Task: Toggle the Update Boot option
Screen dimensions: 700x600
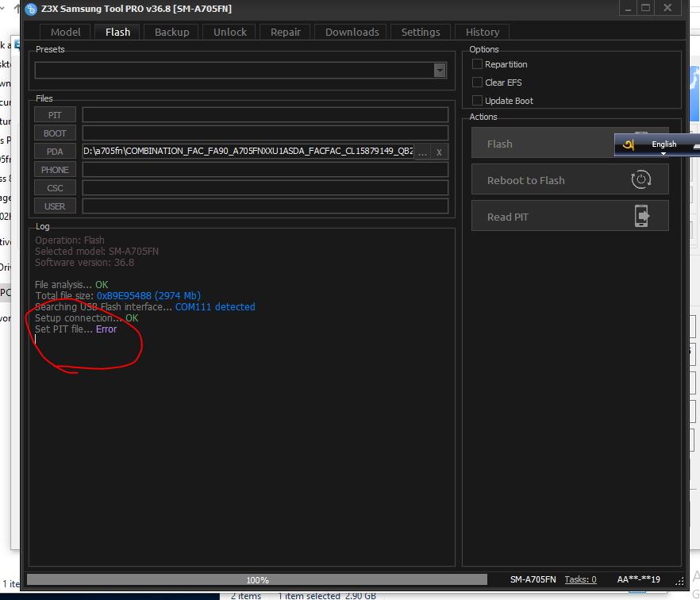Action: point(477,101)
